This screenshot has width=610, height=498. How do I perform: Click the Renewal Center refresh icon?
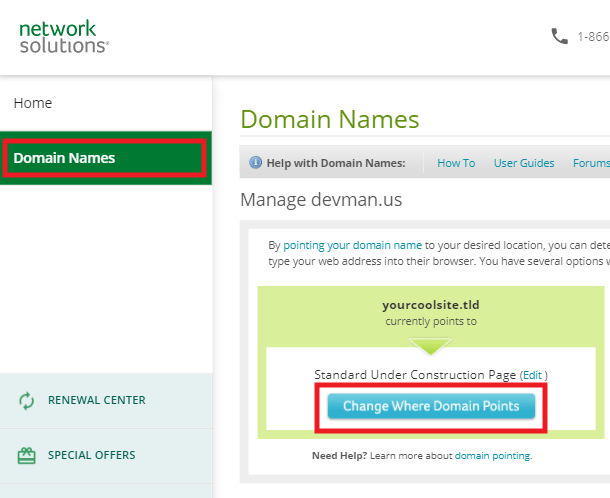point(26,401)
